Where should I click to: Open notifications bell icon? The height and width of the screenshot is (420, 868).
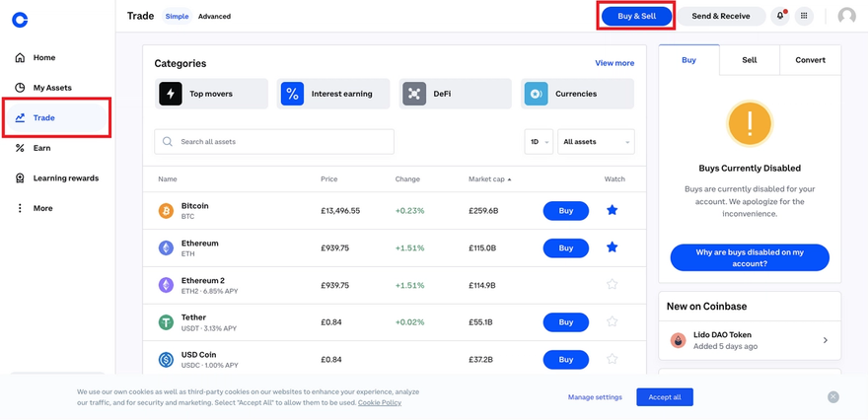click(780, 16)
